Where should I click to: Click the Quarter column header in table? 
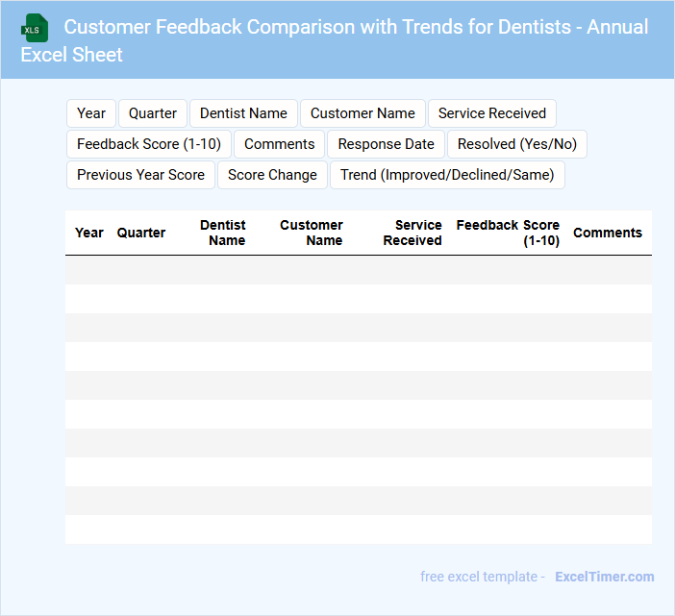pyautogui.click(x=141, y=233)
